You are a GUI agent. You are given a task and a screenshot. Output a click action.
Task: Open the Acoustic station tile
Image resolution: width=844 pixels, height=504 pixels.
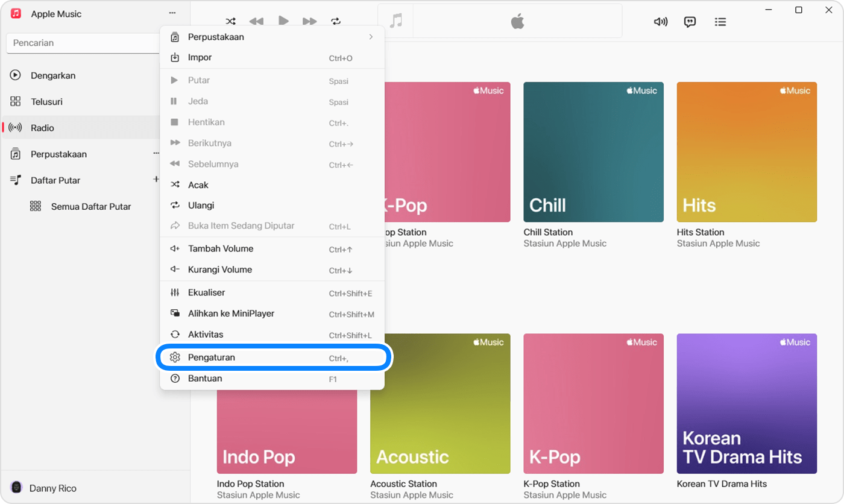tap(440, 403)
